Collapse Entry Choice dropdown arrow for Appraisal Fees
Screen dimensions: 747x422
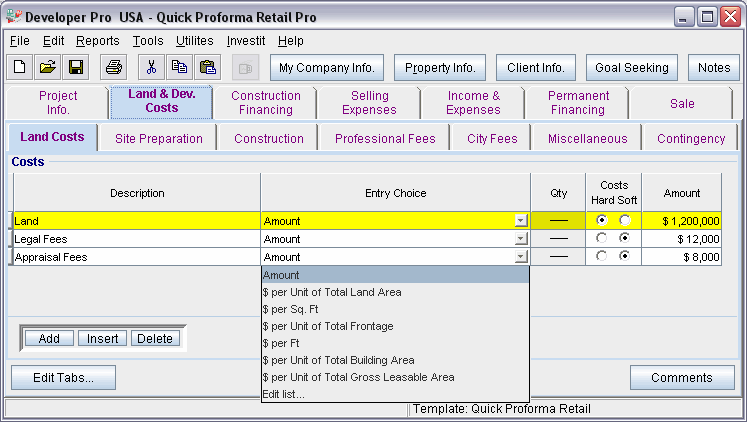tap(521, 257)
